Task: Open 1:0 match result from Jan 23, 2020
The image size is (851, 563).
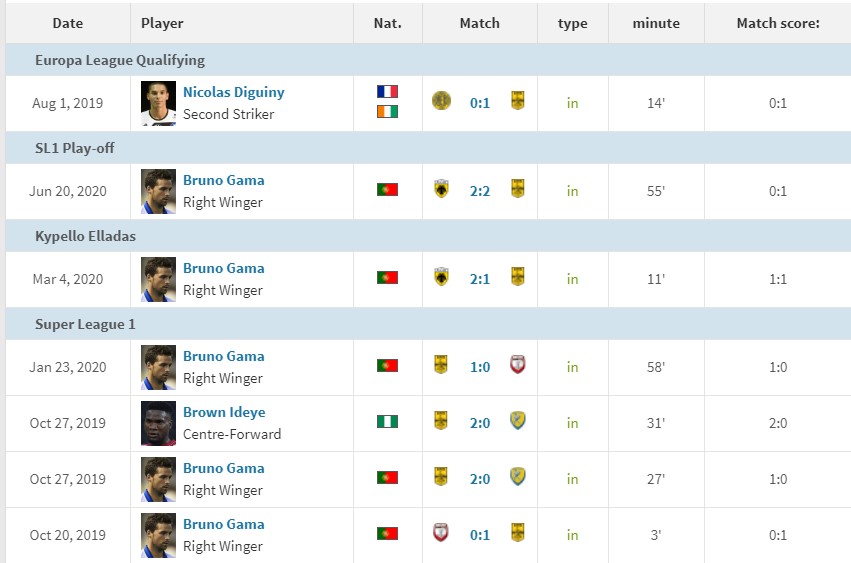Action: tap(480, 367)
